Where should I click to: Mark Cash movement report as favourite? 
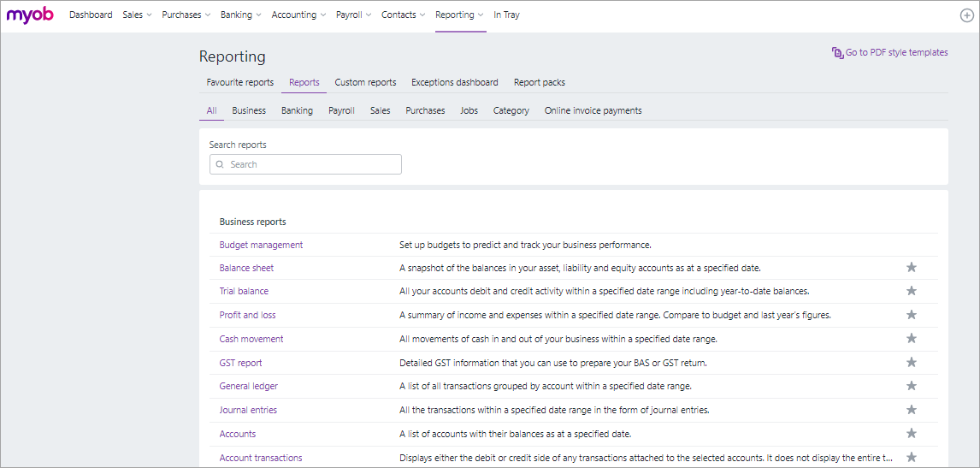pyautogui.click(x=912, y=339)
